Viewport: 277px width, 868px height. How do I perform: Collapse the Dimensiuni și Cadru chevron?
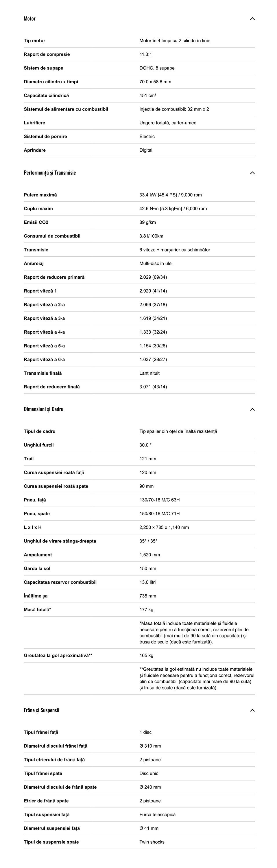tap(252, 409)
